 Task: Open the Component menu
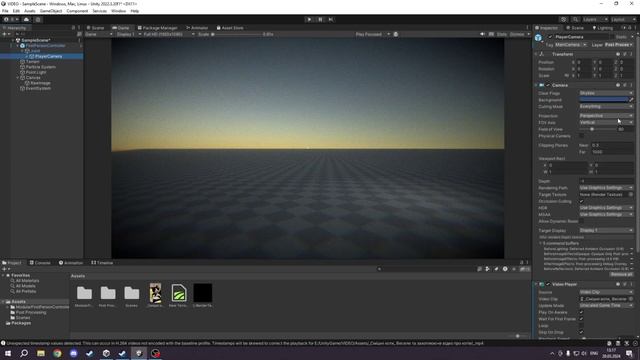[x=77, y=11]
